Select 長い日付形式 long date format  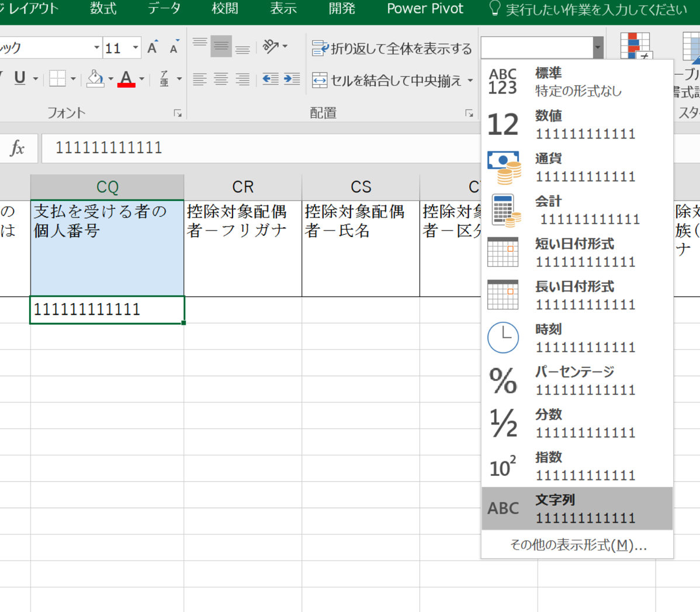(x=577, y=295)
